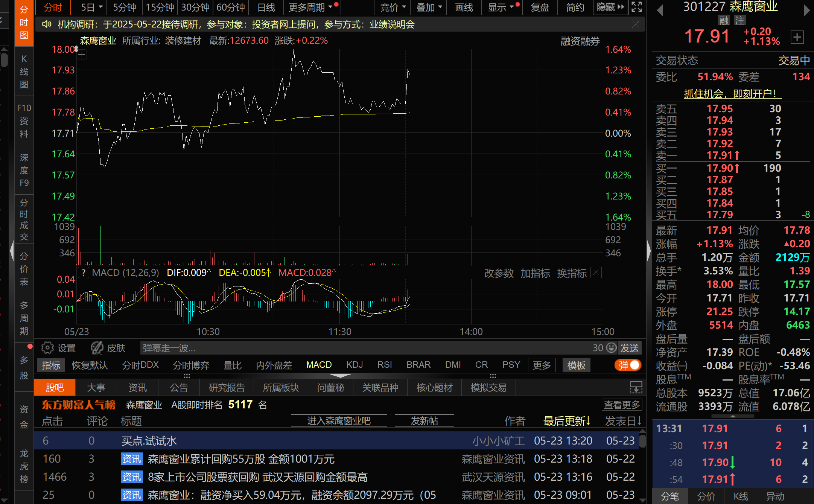Switch to the 异动 bottom tab
Image resolution: width=814 pixels, height=504 pixels.
point(775,496)
